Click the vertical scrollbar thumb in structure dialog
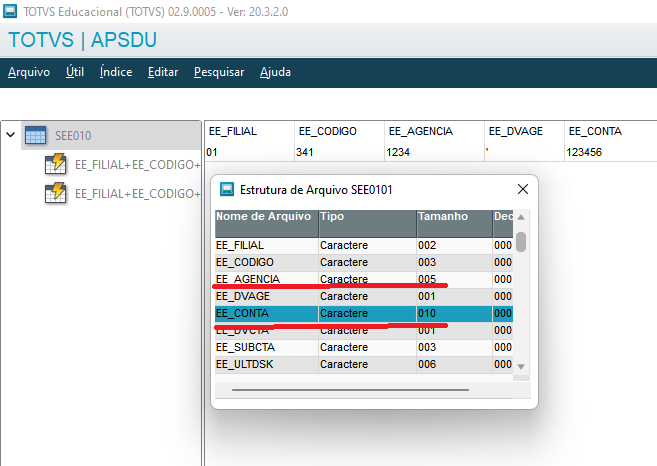This screenshot has width=657, height=466. (x=521, y=242)
